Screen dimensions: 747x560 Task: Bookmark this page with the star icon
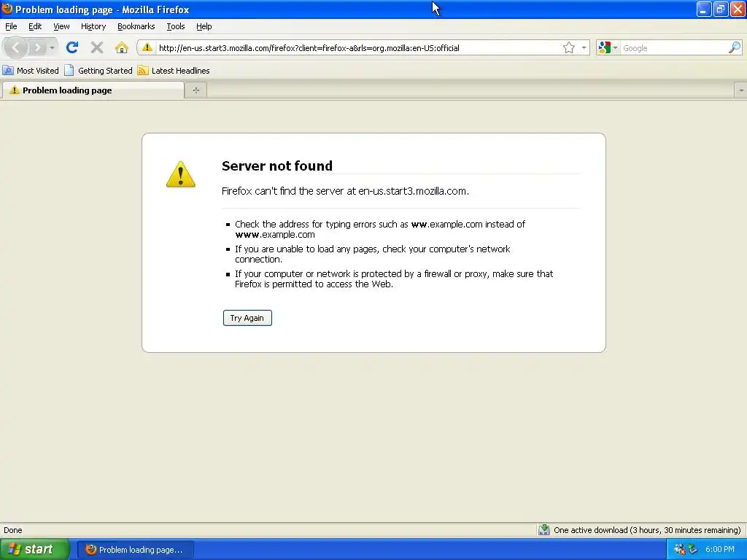click(569, 47)
